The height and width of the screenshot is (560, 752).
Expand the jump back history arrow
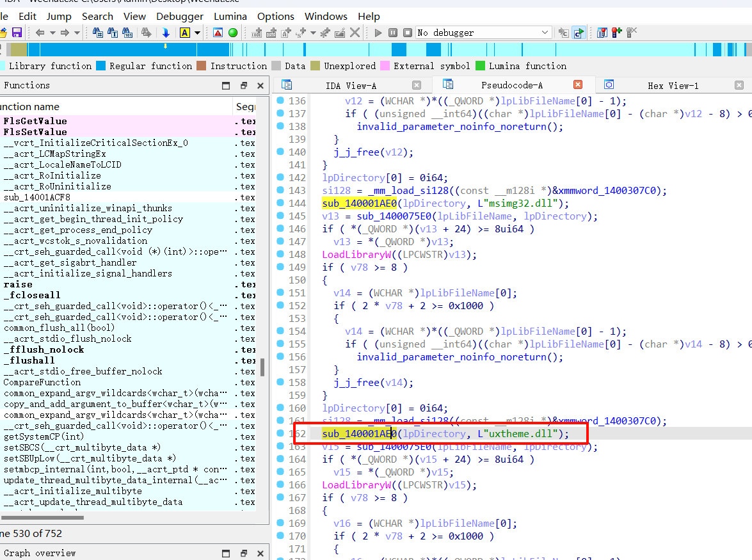pyautogui.click(x=51, y=33)
